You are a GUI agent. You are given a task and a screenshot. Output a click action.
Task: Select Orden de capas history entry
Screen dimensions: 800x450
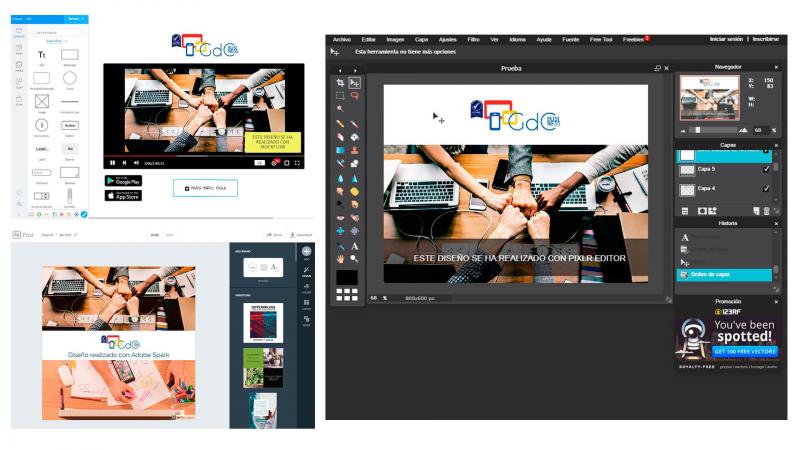pyautogui.click(x=724, y=274)
